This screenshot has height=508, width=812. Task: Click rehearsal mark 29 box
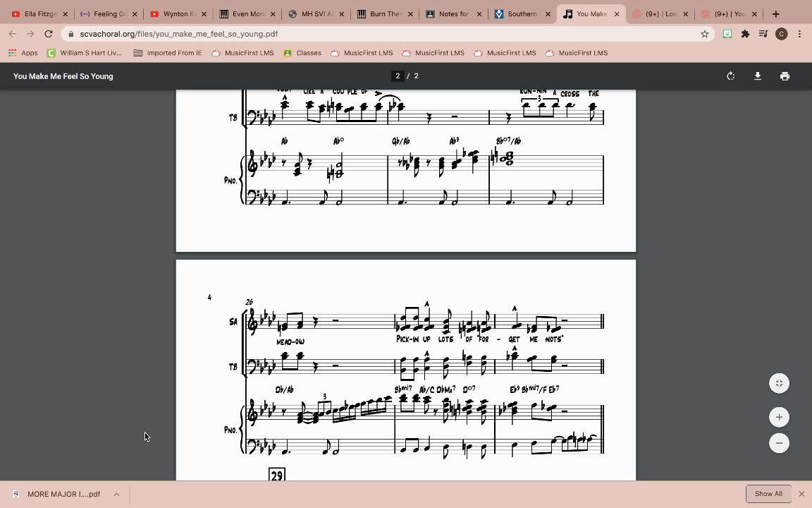coord(277,475)
